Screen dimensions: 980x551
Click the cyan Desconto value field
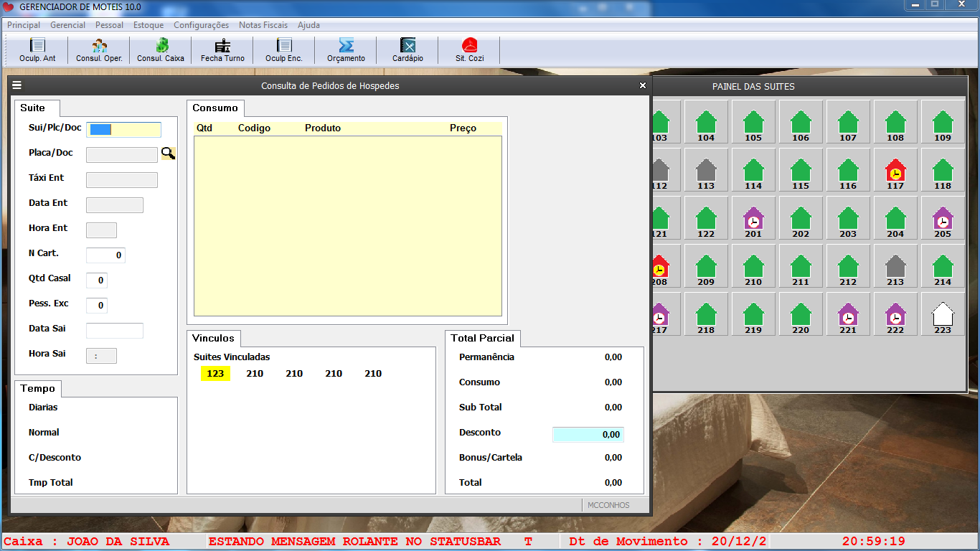(x=588, y=434)
